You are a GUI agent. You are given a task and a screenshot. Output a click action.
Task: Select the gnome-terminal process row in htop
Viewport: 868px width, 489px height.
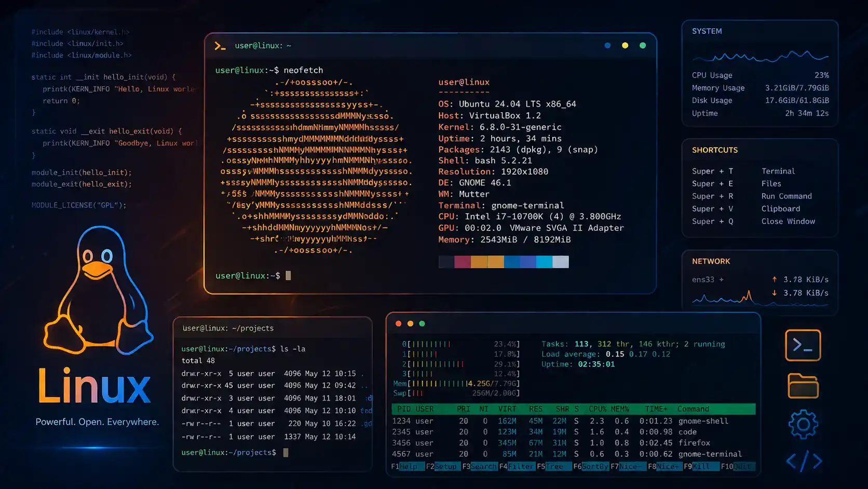coord(573,454)
